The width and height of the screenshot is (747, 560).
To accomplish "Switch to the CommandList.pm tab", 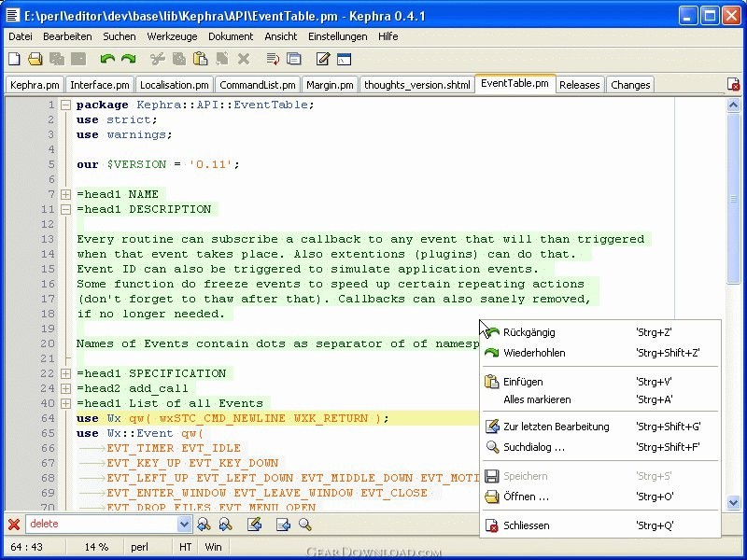I will point(258,85).
